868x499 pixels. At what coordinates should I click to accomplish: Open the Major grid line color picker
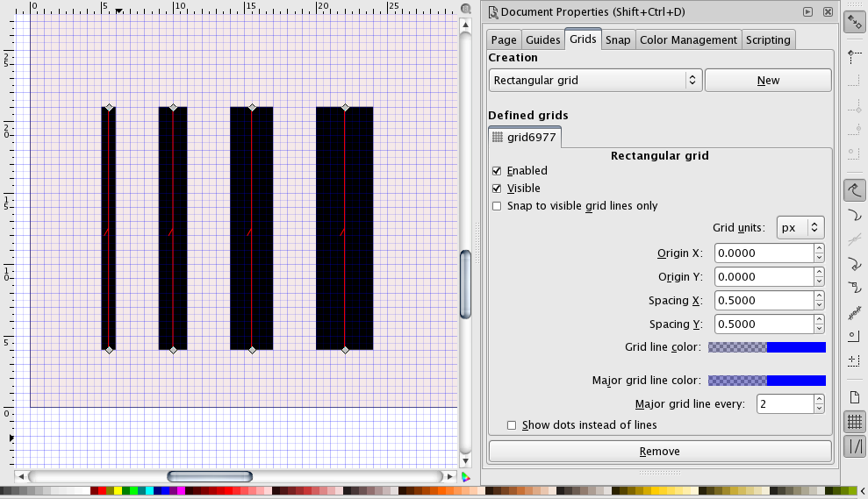(767, 381)
